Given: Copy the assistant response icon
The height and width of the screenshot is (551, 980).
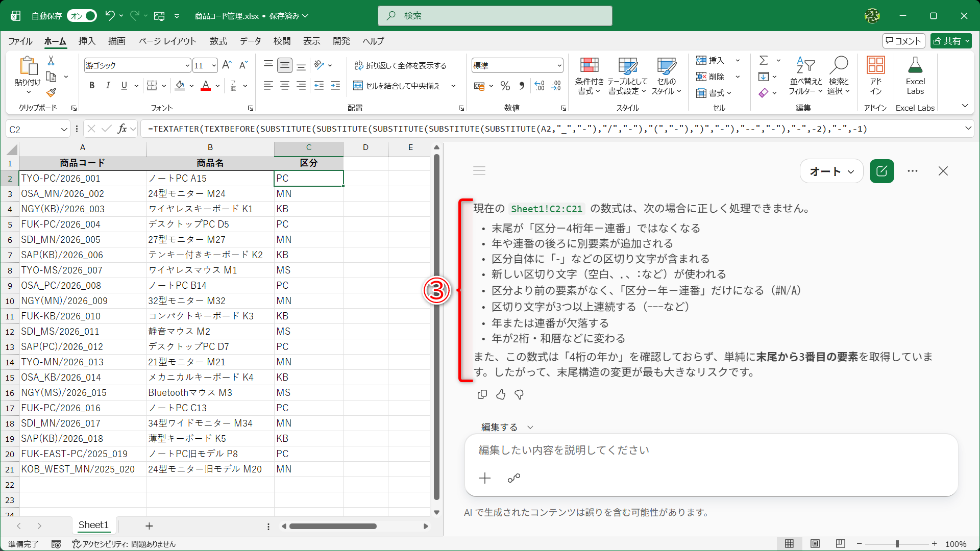Looking at the screenshot, I should (482, 394).
